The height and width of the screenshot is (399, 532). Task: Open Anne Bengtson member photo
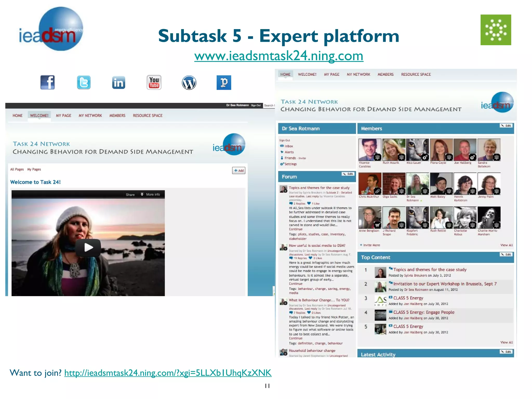click(x=370, y=218)
